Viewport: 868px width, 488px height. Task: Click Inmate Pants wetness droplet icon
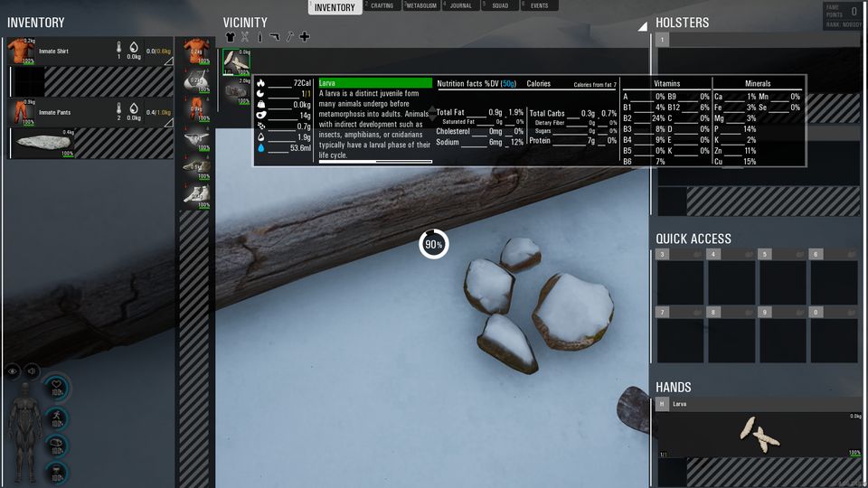tap(134, 108)
